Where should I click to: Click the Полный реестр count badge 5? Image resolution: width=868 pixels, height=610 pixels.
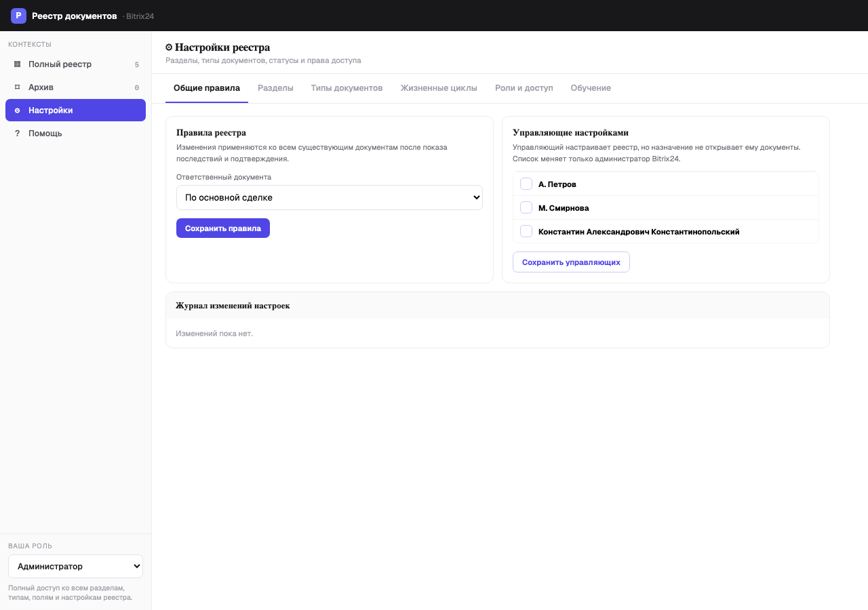(x=136, y=64)
